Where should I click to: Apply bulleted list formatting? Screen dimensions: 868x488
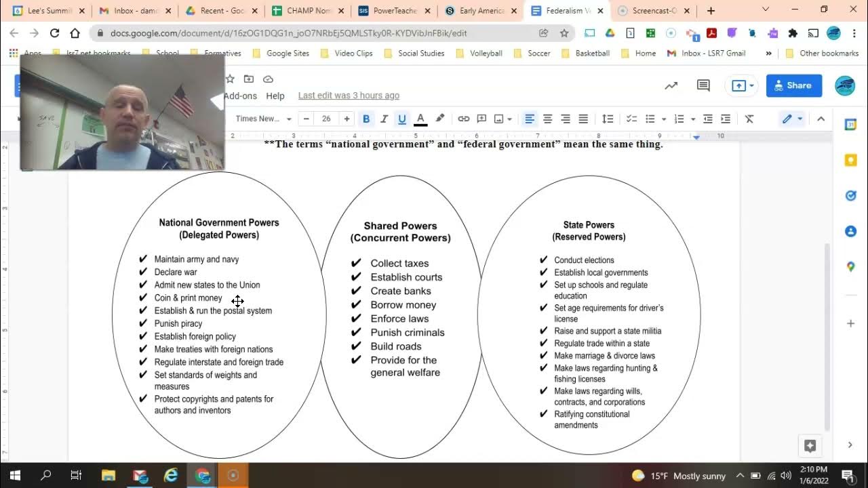(x=650, y=119)
